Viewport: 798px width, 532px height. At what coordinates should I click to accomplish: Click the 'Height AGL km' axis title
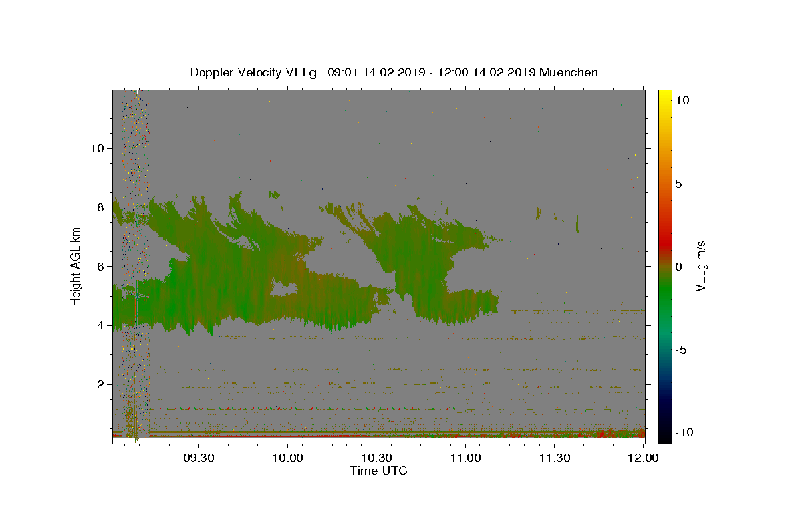pos(76,266)
